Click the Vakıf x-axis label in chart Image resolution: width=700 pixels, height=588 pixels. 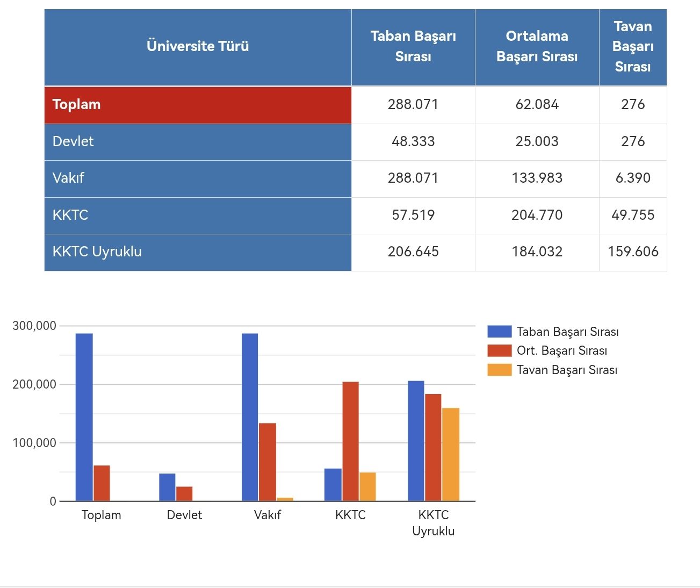pyautogui.click(x=268, y=515)
